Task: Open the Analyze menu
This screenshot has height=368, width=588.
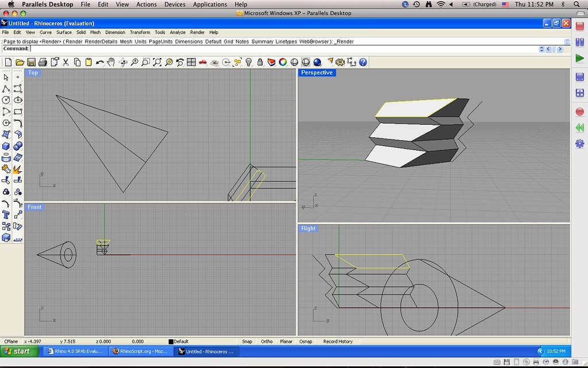Action: [178, 32]
